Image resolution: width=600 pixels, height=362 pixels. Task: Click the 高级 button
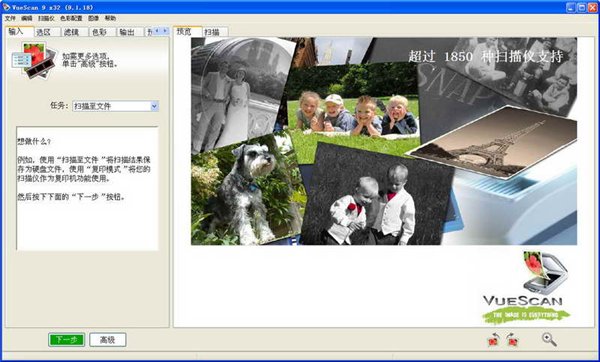coord(108,339)
